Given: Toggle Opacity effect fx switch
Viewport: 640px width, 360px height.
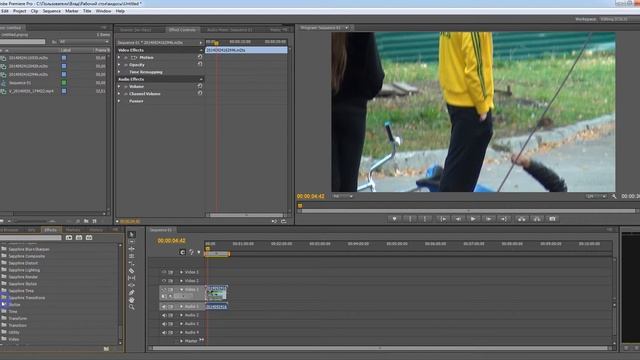Looking at the screenshot, I should point(126,65).
